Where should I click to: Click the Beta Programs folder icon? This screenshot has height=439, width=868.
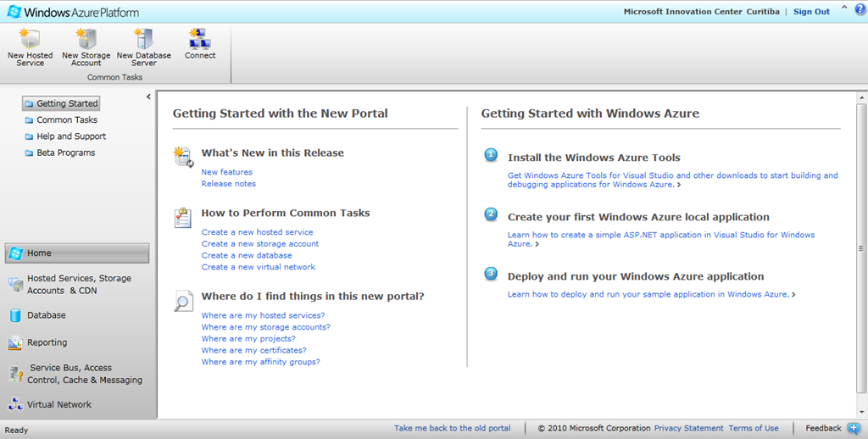point(29,153)
